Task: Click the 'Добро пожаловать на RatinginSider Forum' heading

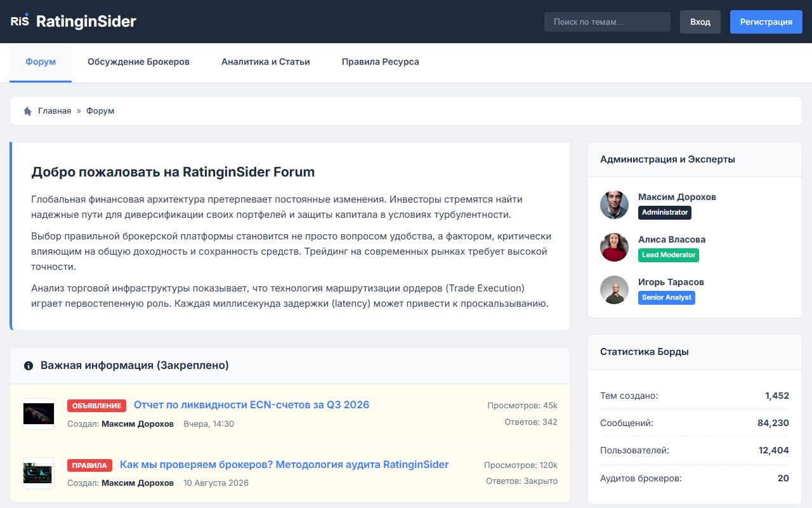Action: (x=173, y=172)
